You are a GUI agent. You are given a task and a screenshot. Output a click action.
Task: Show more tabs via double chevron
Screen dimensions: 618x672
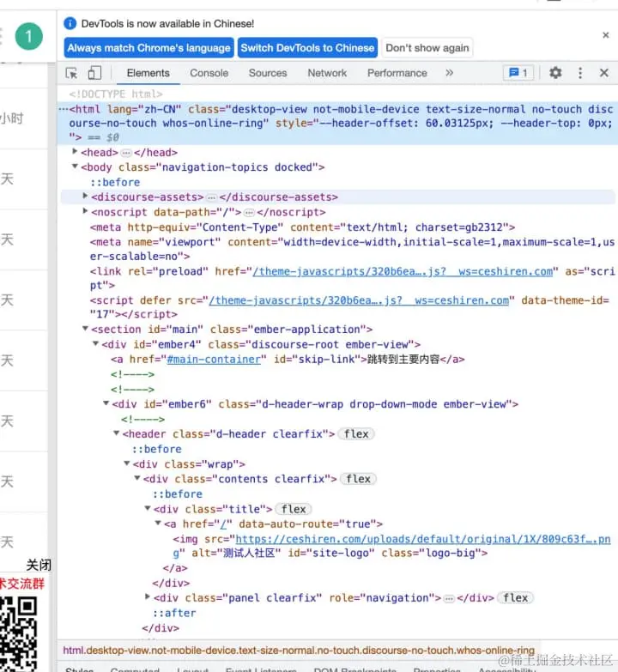[449, 73]
